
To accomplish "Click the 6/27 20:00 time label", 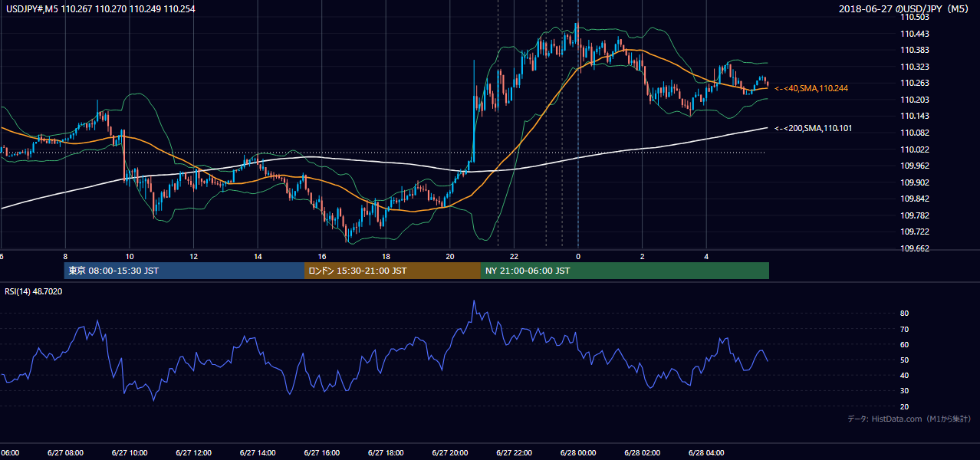I will tap(449, 453).
